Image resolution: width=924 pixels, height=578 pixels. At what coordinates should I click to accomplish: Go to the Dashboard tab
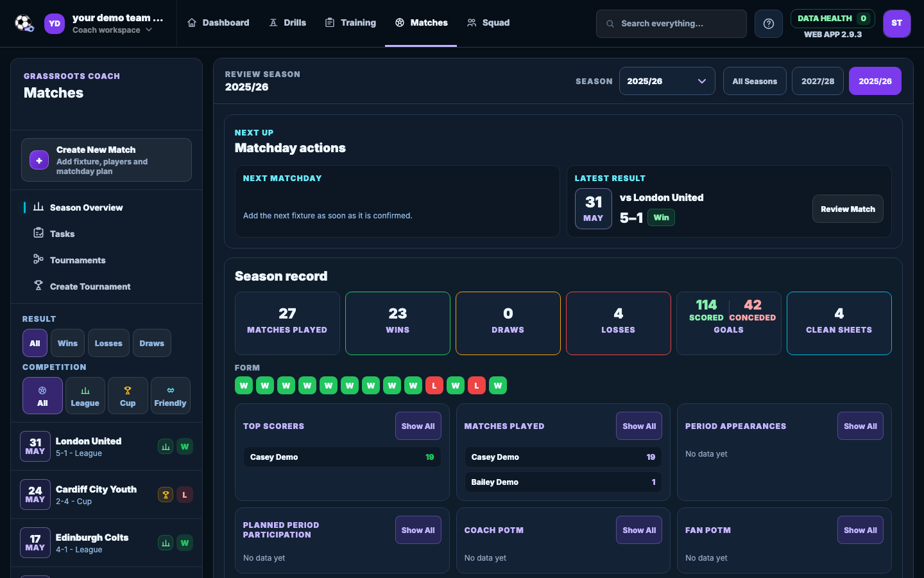(x=218, y=23)
